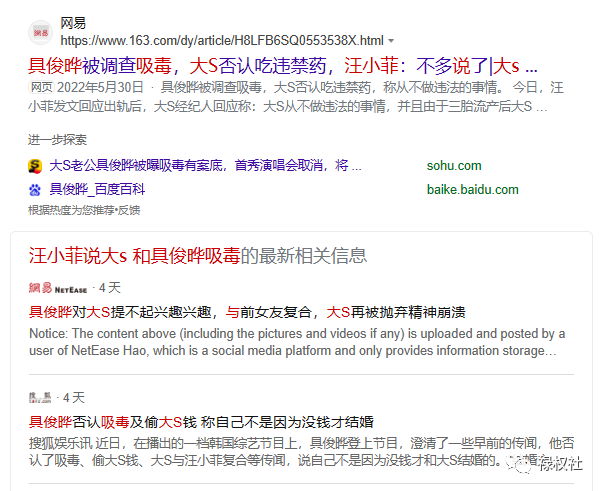Screen dimensions: 602x491
Task: Click the 163.com article URL text
Action: (x=222, y=40)
